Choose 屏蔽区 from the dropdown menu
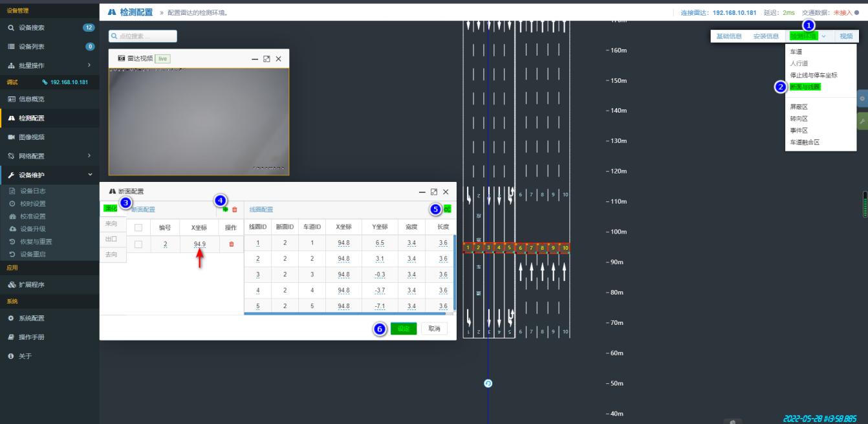 [x=799, y=107]
